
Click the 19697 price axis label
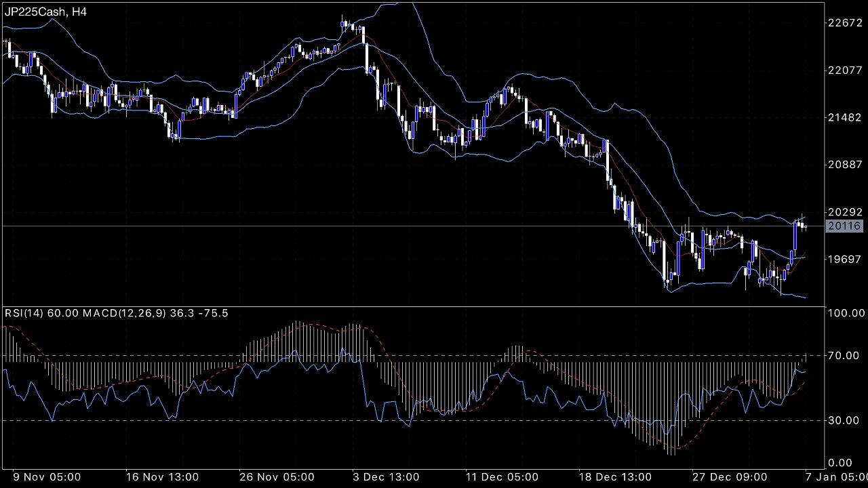pyautogui.click(x=844, y=260)
